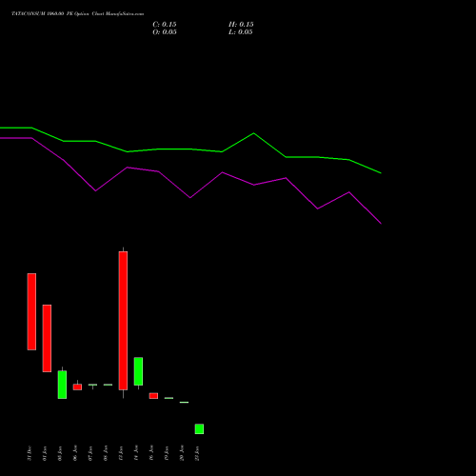The image size is (476, 476).
Task: Click the red candle for 01 Jan
Action: [47, 338]
